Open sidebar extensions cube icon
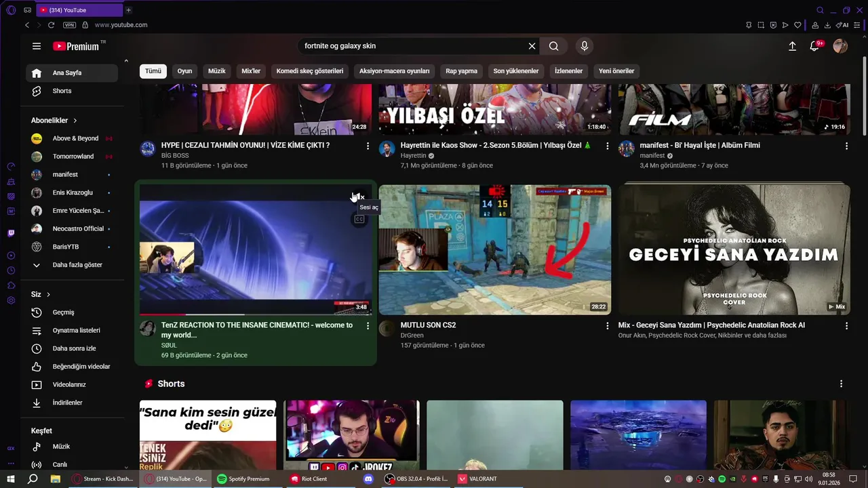868x488 pixels. pyautogui.click(x=11, y=285)
